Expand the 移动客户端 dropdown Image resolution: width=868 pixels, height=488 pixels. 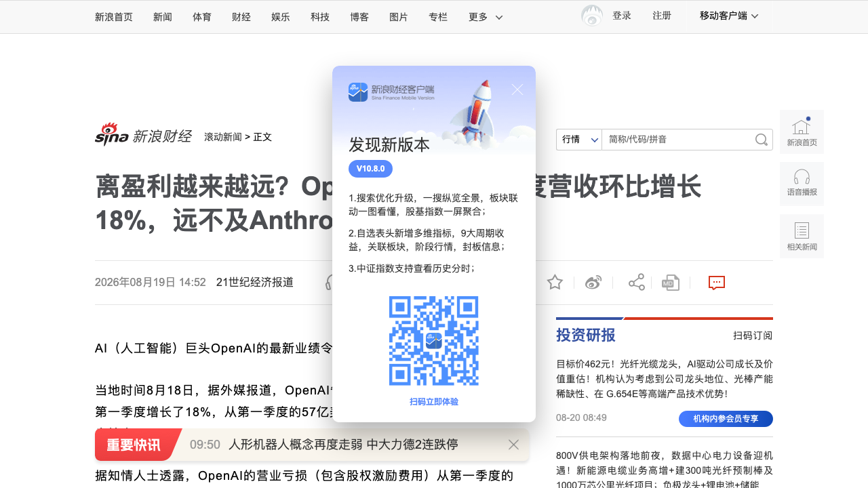pos(729,16)
